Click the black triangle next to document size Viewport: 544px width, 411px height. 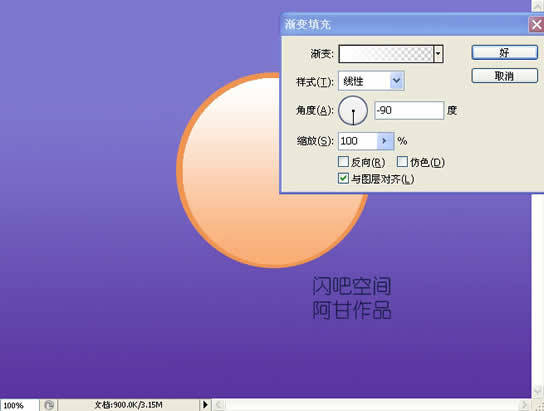click(205, 404)
